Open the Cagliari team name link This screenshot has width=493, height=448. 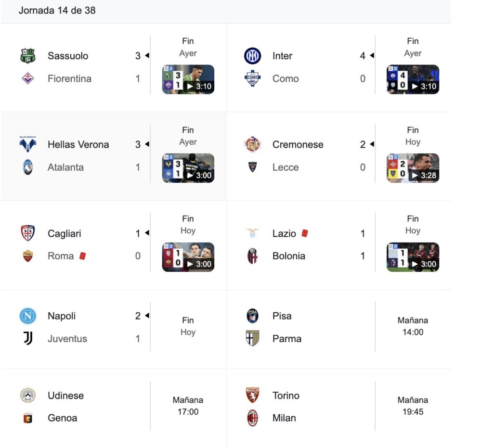pyautogui.click(x=64, y=233)
